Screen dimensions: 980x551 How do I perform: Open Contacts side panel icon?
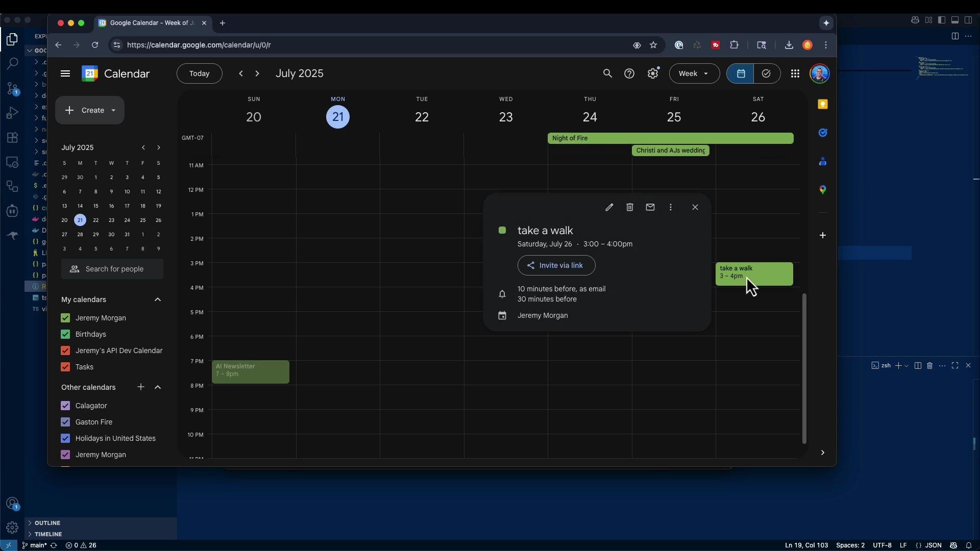click(823, 162)
